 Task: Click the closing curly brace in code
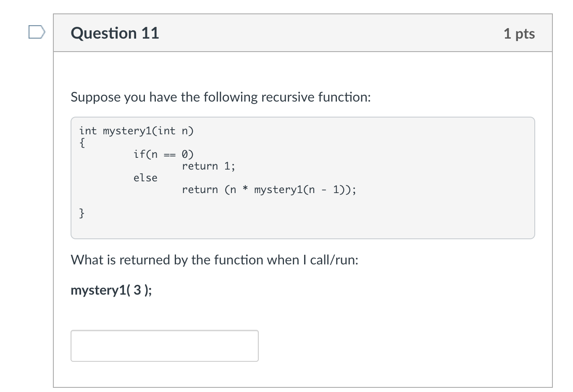pyautogui.click(x=82, y=213)
